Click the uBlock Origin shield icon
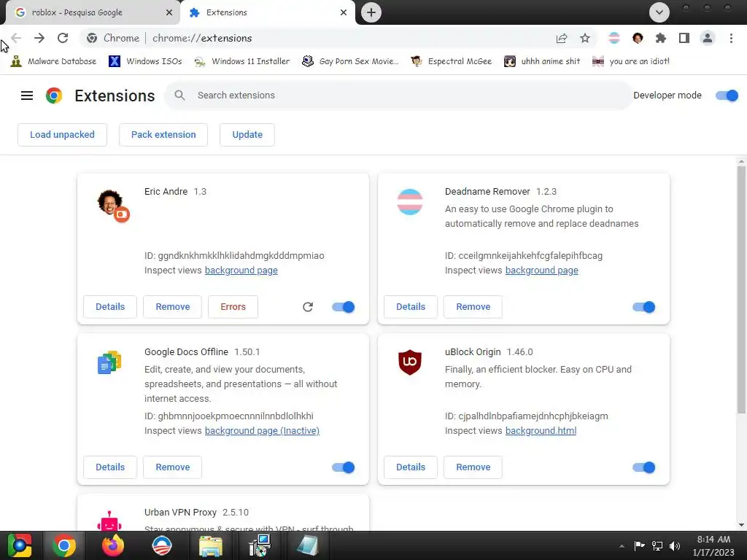 (x=410, y=362)
